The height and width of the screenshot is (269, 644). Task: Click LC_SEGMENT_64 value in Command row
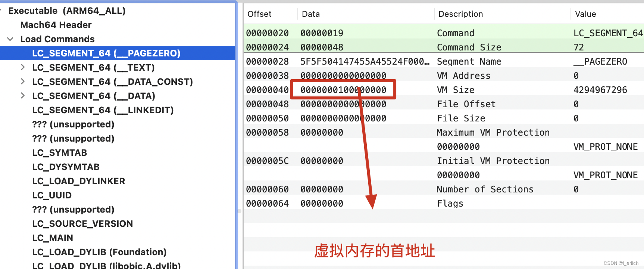click(608, 33)
